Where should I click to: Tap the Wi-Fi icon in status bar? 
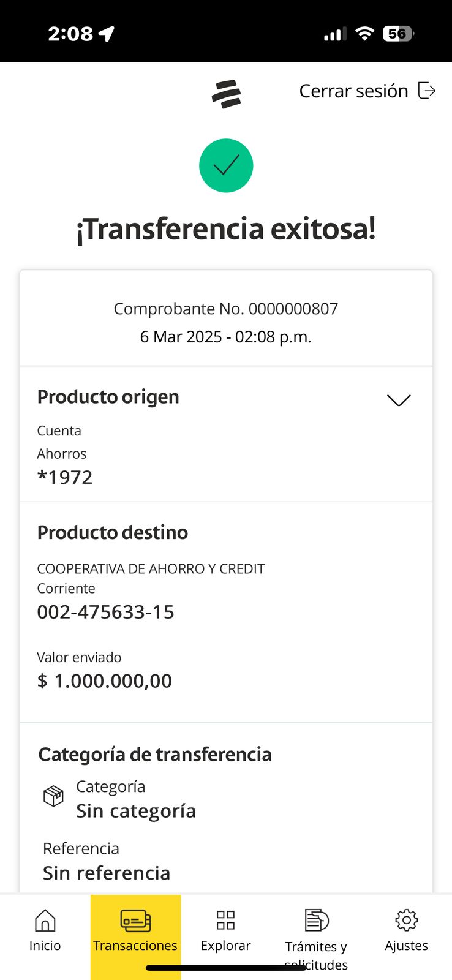[x=364, y=34]
